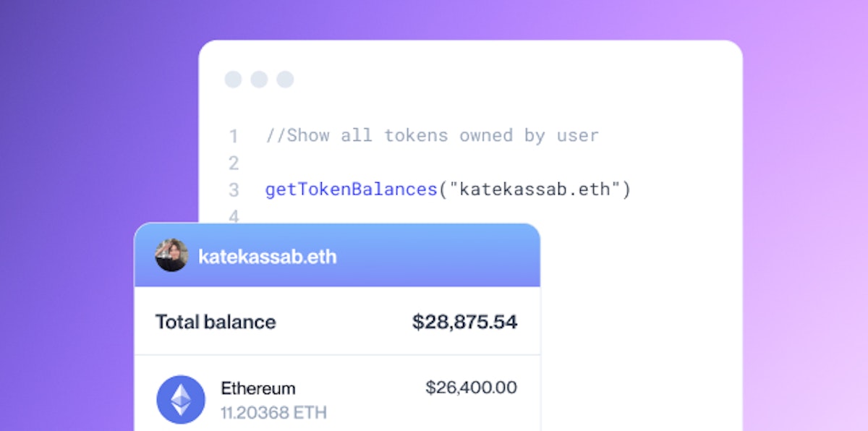Viewport: 868px width, 431px height.
Task: Select line number 4 in the gutter
Action: (234, 216)
